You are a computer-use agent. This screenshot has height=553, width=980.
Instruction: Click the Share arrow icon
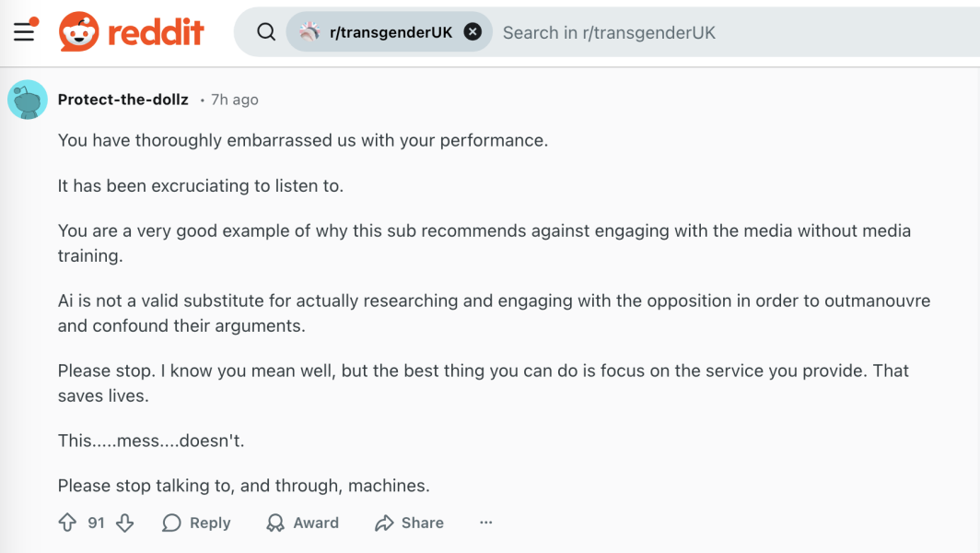click(x=384, y=523)
